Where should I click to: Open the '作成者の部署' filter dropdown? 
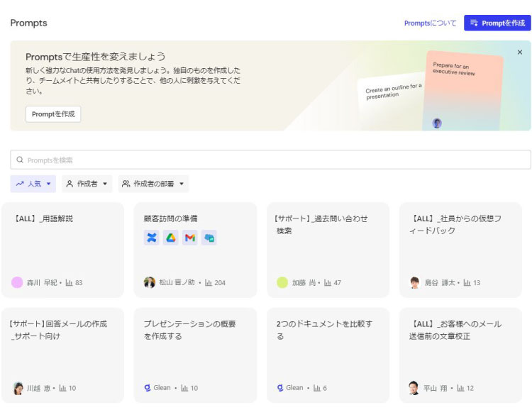(x=153, y=184)
